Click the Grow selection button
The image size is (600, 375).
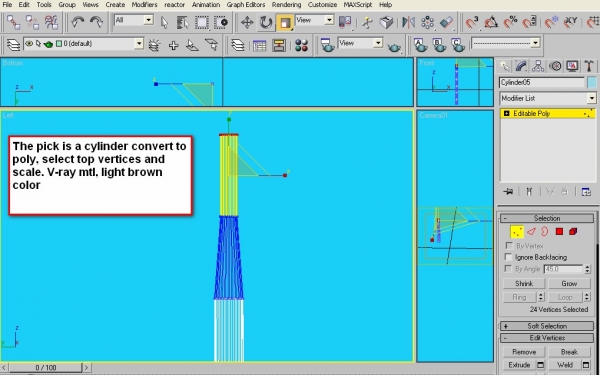pos(569,284)
